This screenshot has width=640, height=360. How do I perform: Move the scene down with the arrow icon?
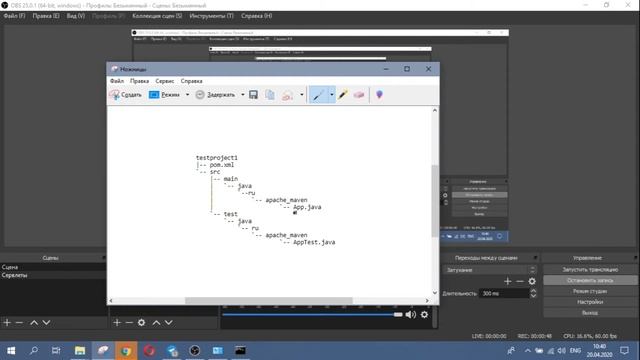(47, 322)
